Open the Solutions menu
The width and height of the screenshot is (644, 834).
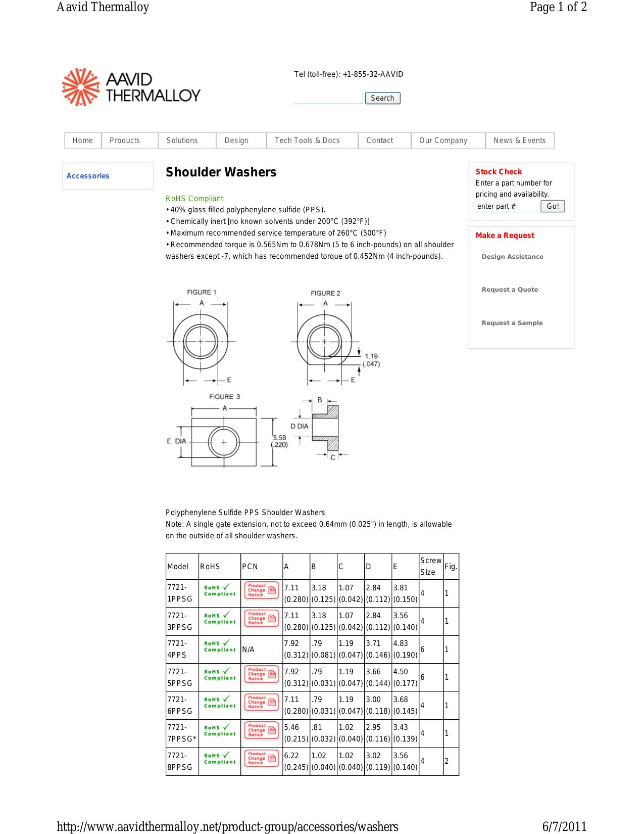click(187, 141)
